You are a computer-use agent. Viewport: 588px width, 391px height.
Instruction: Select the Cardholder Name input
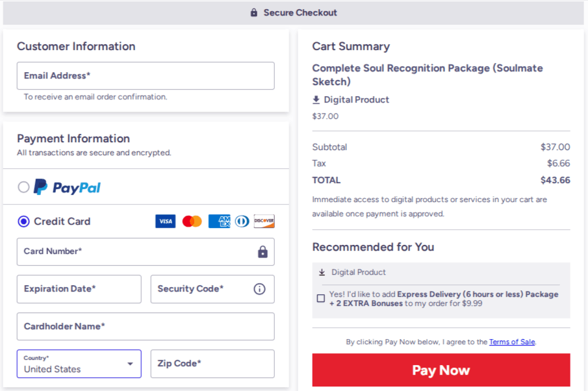point(146,327)
